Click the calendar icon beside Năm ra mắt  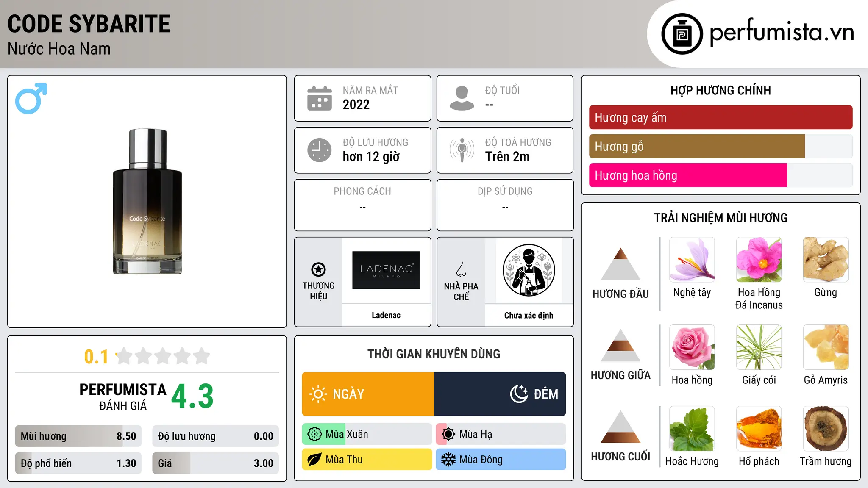point(320,98)
